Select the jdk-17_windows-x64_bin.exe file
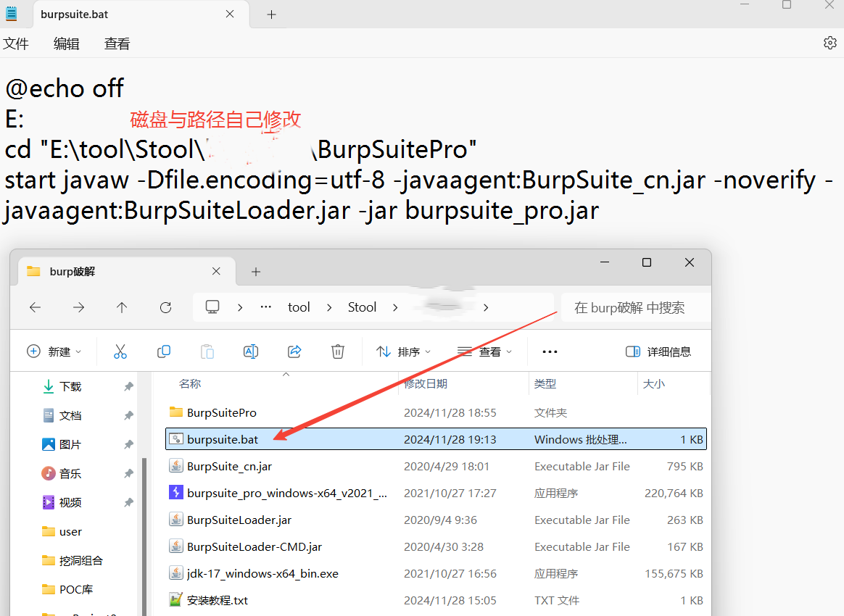844x616 pixels. 436,573
